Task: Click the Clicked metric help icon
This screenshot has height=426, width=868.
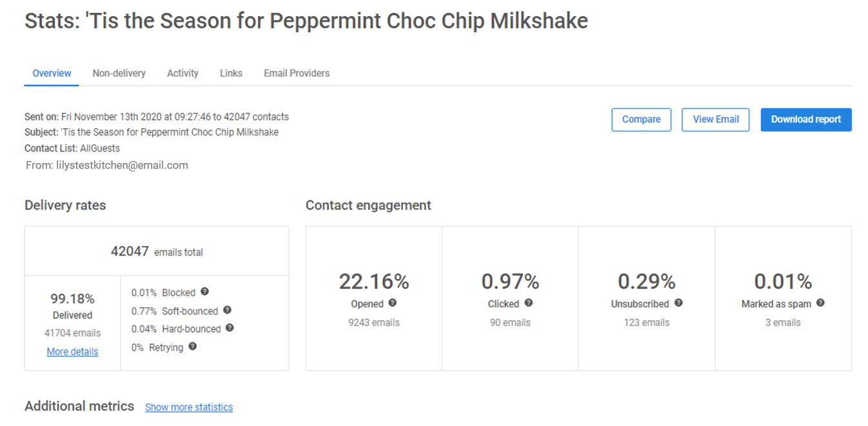Action: coord(528,304)
